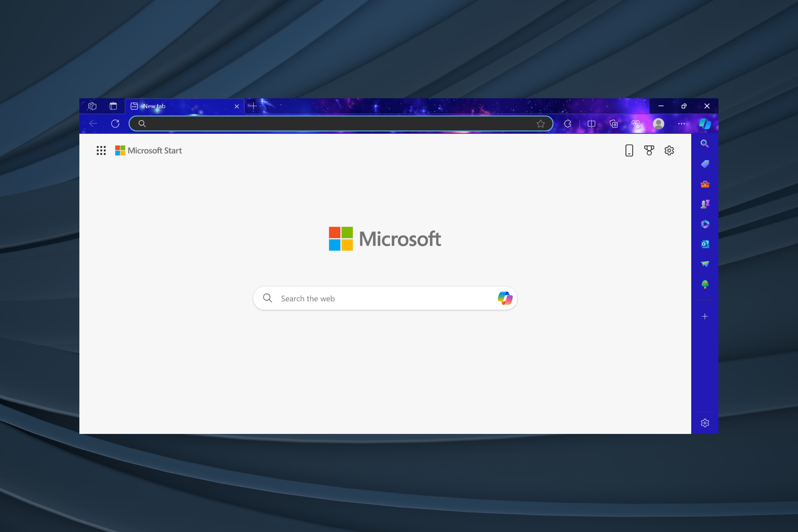Open Copilot from the search box

[x=505, y=298]
